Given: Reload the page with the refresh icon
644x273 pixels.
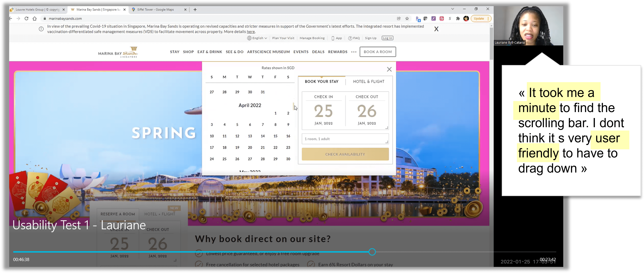Looking at the screenshot, I should click(x=26, y=18).
